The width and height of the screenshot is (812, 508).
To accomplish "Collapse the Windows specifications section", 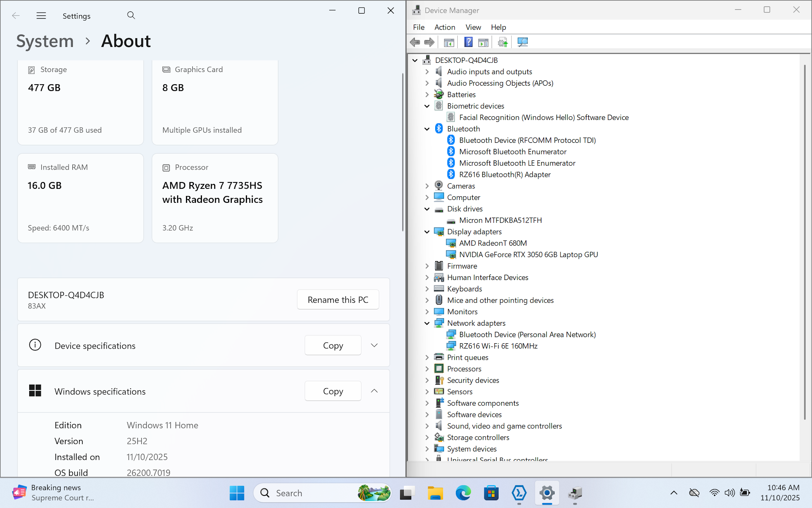I will (x=374, y=391).
